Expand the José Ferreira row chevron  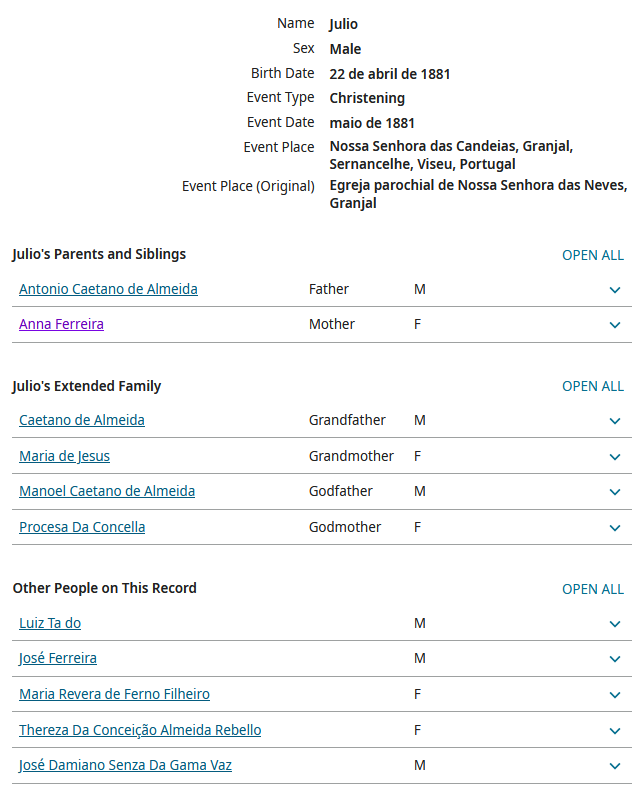[x=615, y=659]
